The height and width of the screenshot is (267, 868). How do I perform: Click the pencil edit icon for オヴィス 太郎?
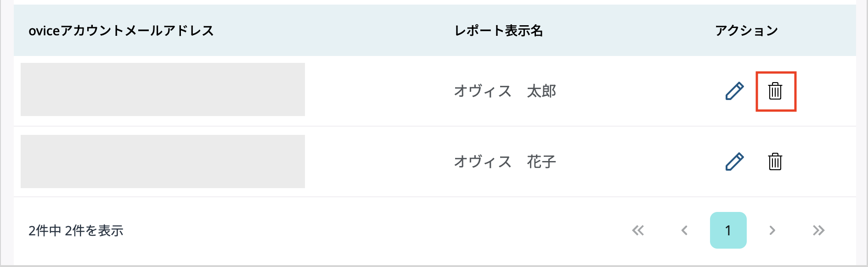point(734,91)
